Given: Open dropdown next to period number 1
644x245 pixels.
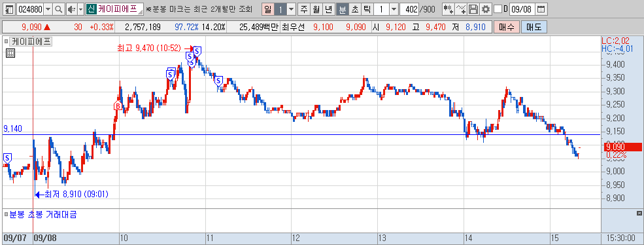Looking at the screenshot, I should tap(291, 9).
